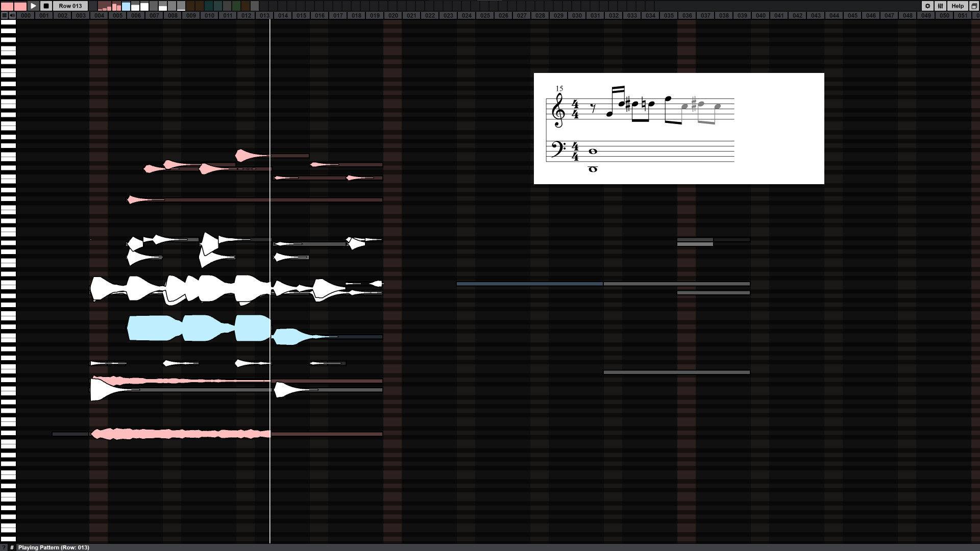Toggle the white instrument channel swatch
This screenshot has height=551, width=980.
tap(144, 6)
